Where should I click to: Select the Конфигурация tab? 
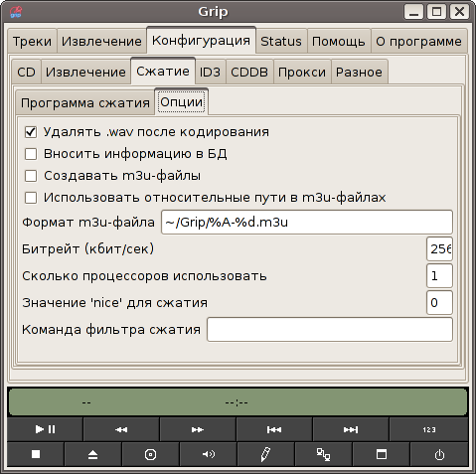click(x=201, y=41)
